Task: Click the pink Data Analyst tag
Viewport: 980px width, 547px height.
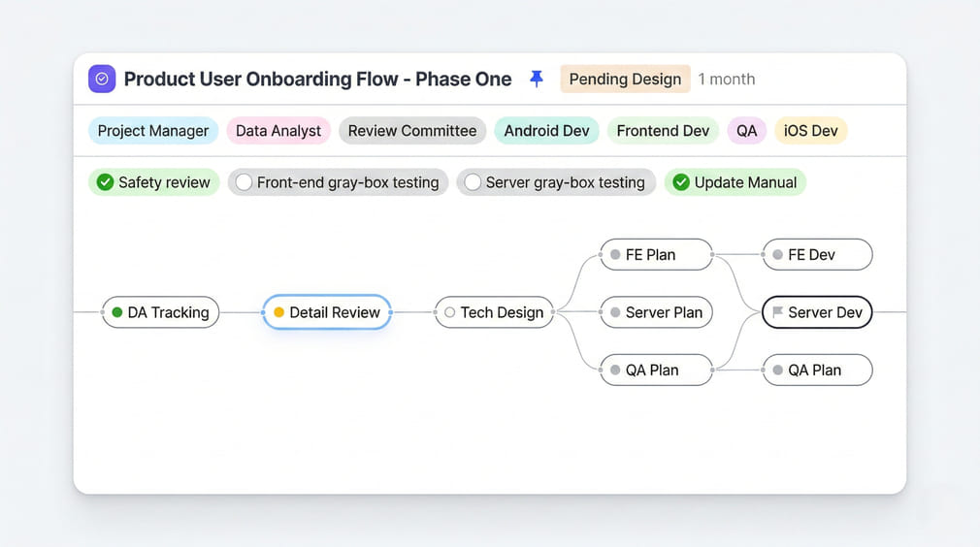Action: pyautogui.click(x=278, y=131)
